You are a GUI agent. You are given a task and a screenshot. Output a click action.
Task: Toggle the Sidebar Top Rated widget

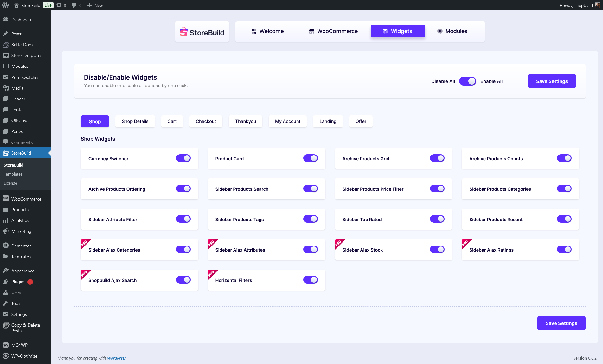437,219
